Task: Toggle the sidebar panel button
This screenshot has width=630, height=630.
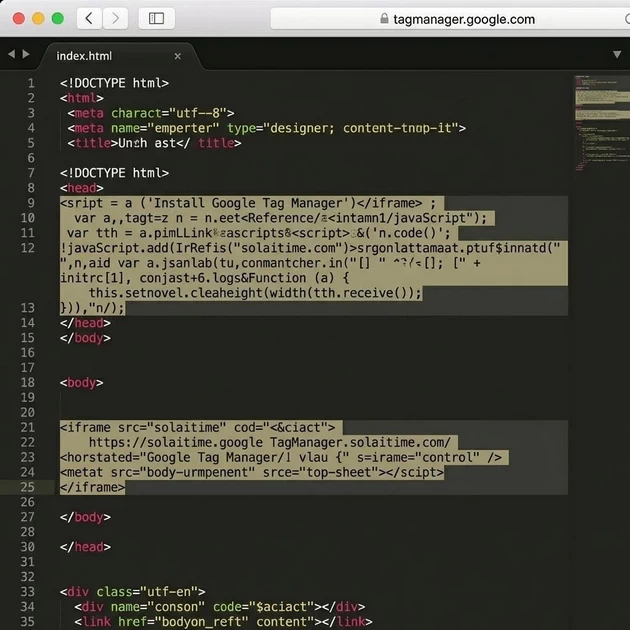Action: (x=156, y=18)
